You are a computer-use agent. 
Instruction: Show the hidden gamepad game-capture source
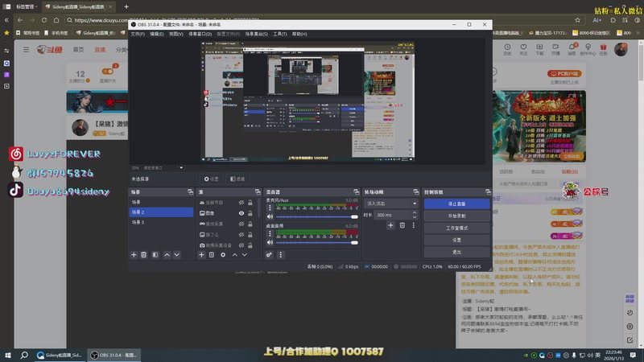pos(242,224)
